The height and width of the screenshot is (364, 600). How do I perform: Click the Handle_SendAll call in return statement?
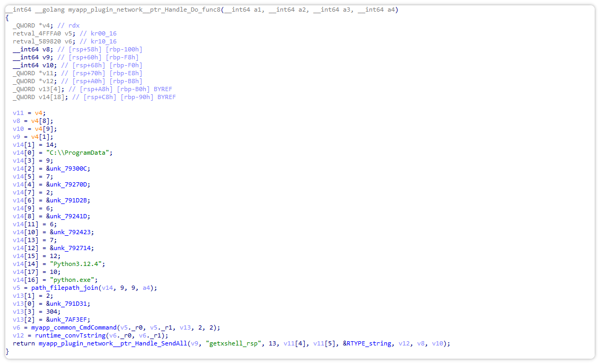[x=116, y=343]
